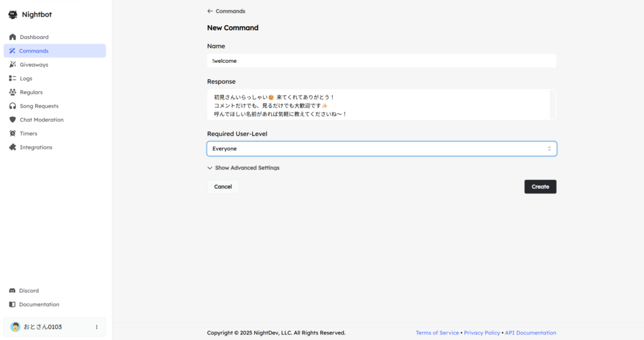Click the Chat Moderation shield icon

pos(13,120)
